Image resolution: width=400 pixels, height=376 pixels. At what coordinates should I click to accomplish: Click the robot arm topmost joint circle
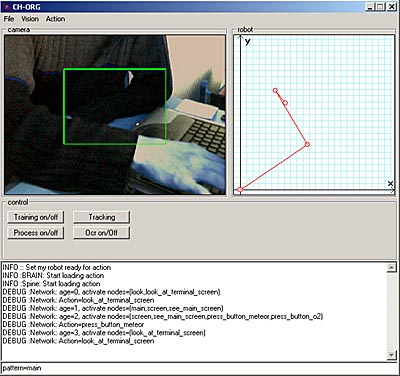(275, 90)
